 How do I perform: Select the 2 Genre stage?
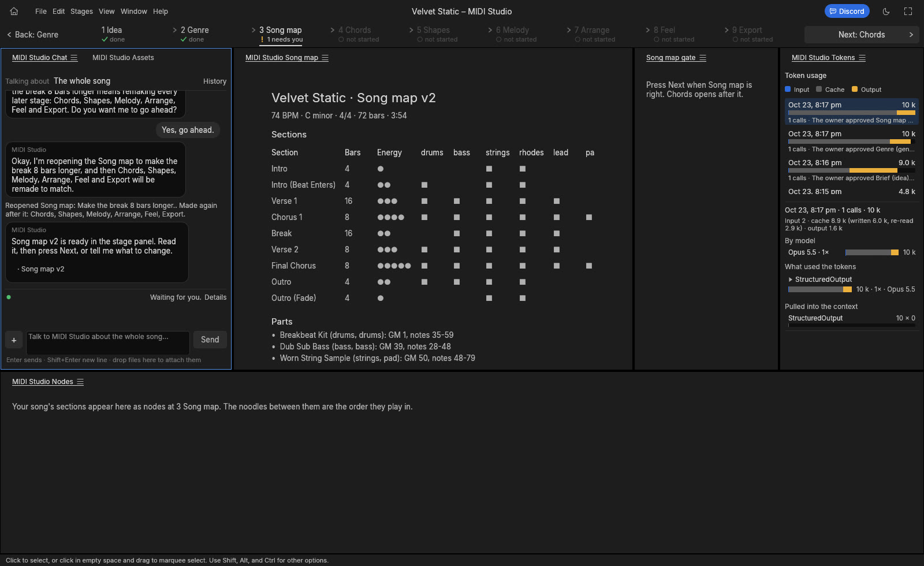[194, 34]
